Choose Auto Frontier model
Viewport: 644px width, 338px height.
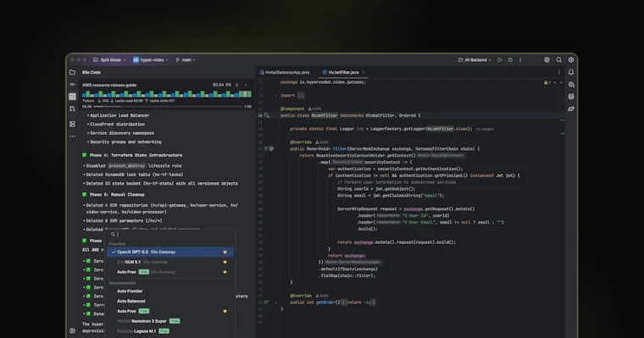point(170,291)
